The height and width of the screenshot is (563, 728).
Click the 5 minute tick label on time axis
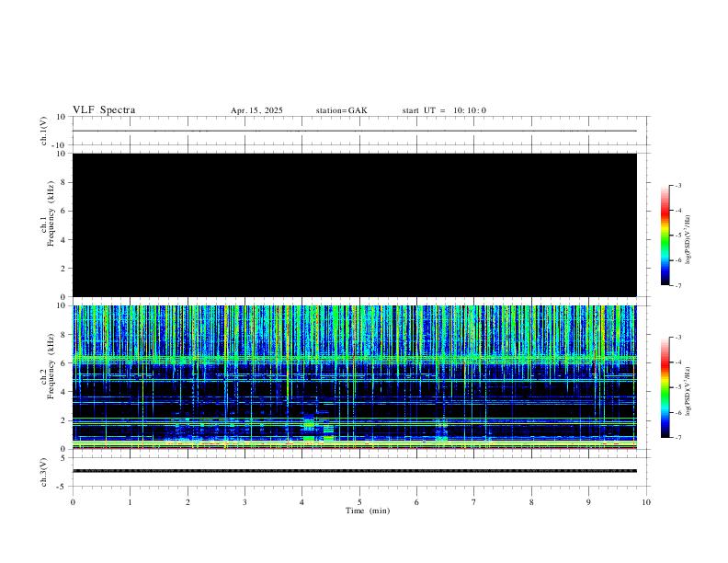click(359, 502)
